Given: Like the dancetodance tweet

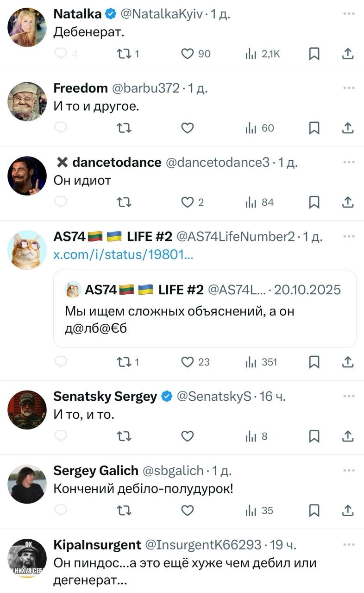Looking at the screenshot, I should (187, 202).
